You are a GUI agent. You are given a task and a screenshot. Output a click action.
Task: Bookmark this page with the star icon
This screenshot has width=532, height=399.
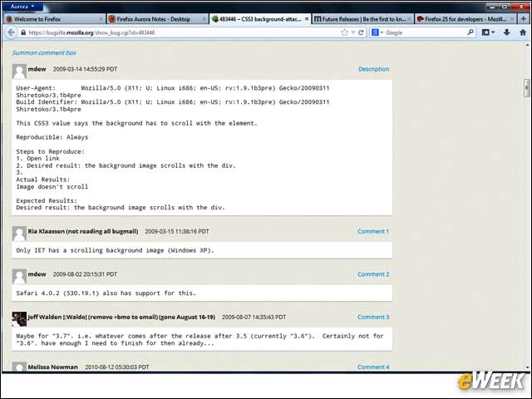[344, 32]
